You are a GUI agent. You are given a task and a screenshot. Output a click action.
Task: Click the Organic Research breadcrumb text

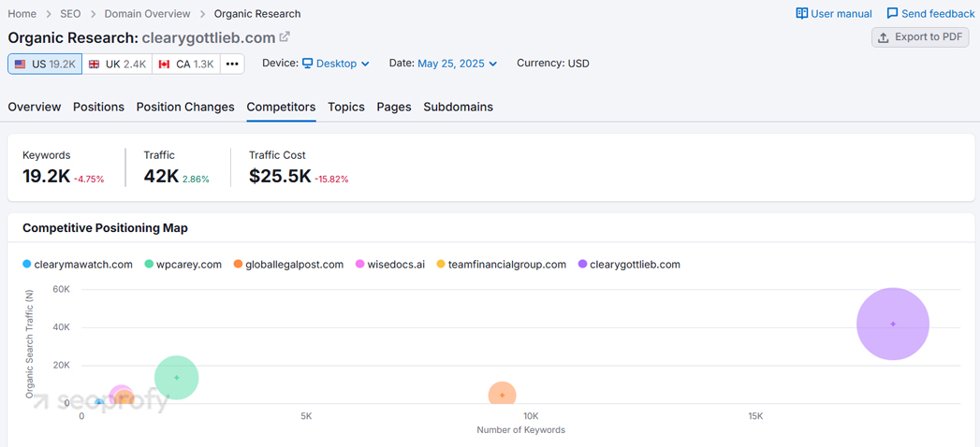click(x=256, y=14)
